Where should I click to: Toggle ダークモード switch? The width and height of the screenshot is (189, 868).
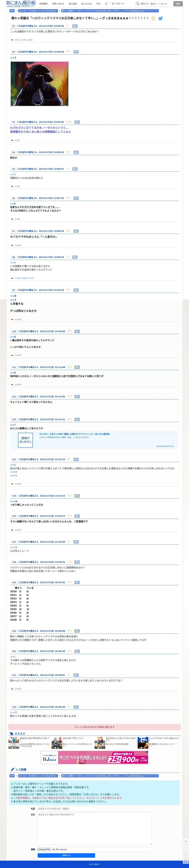[x=107, y=4]
